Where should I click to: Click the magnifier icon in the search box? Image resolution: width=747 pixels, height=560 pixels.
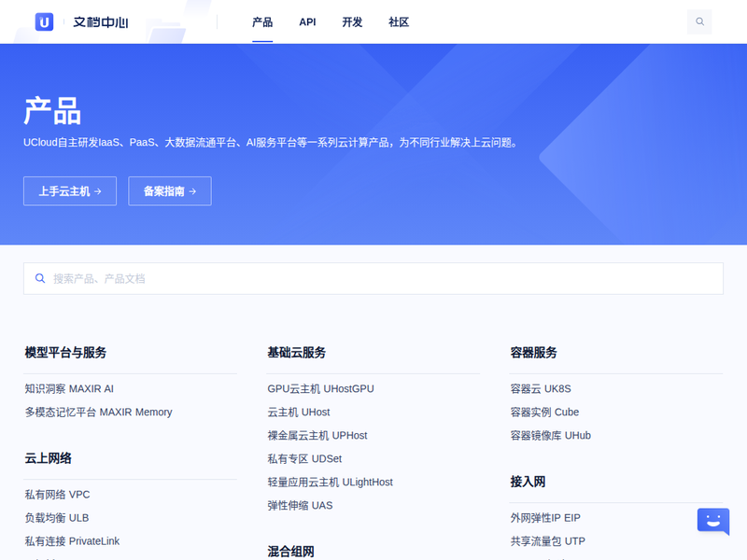[40, 278]
